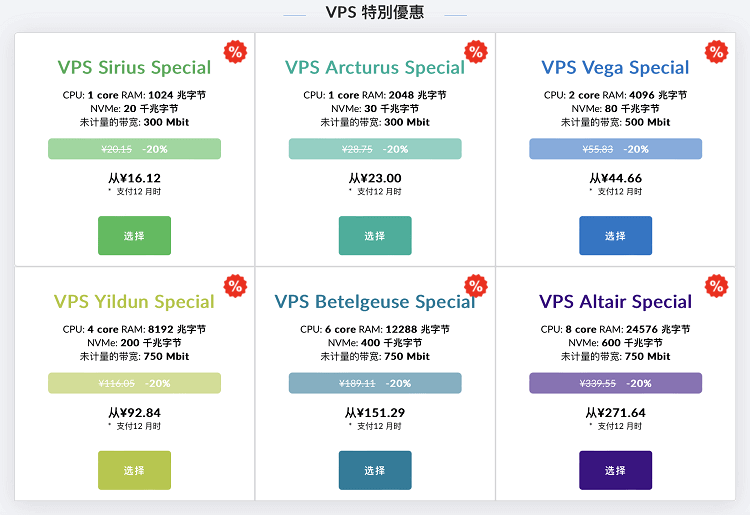Viewport: 750px width, 515px height.
Task: Click the discount badge on VPS Betelgeuse Special
Action: coord(476,286)
